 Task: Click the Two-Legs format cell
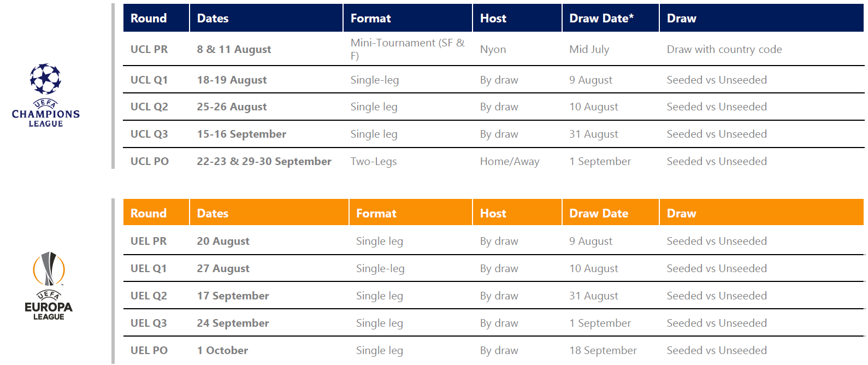tap(374, 161)
